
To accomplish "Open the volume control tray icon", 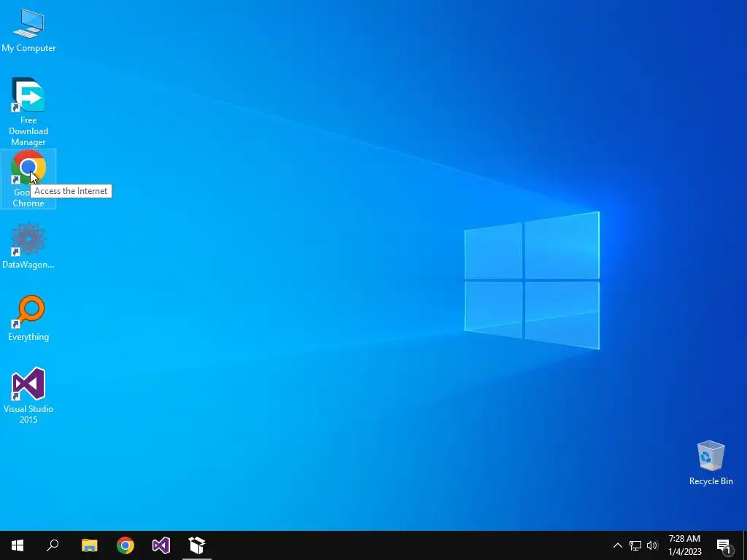I will coord(652,545).
